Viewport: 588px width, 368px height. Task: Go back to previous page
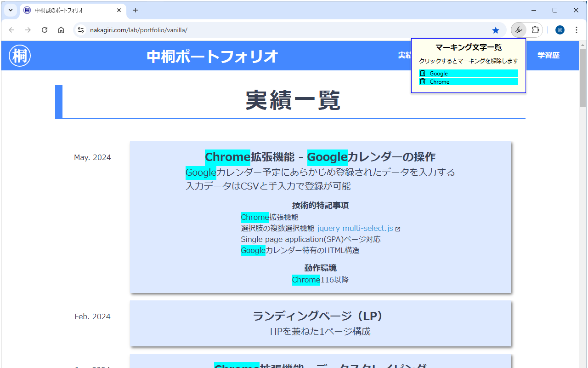tap(11, 30)
